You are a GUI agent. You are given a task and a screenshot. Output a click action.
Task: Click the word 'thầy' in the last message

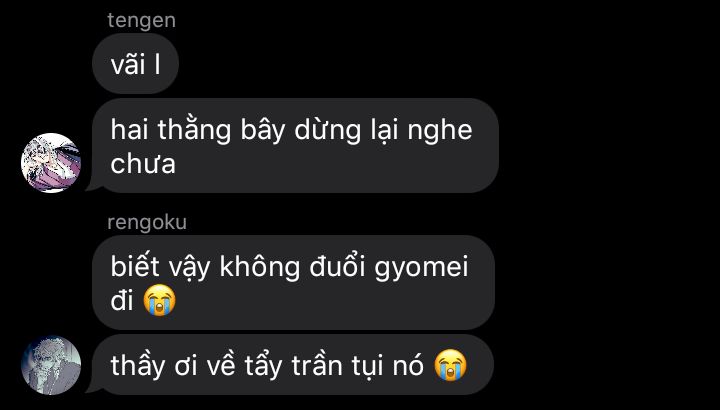tap(137, 366)
